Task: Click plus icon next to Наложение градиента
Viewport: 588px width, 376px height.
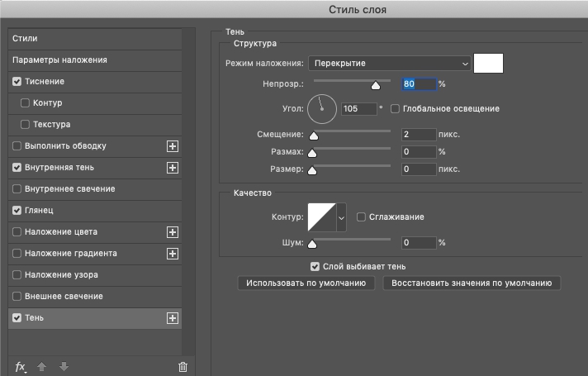Action: click(173, 254)
